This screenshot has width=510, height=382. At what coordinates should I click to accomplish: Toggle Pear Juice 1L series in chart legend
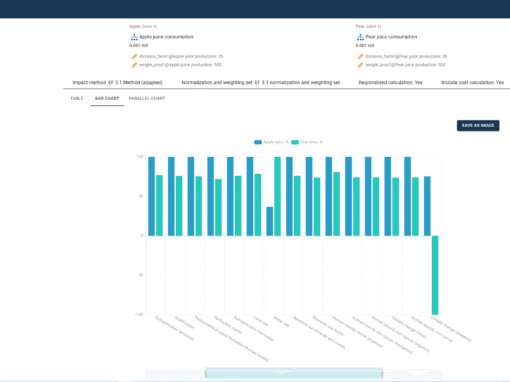tap(307, 142)
